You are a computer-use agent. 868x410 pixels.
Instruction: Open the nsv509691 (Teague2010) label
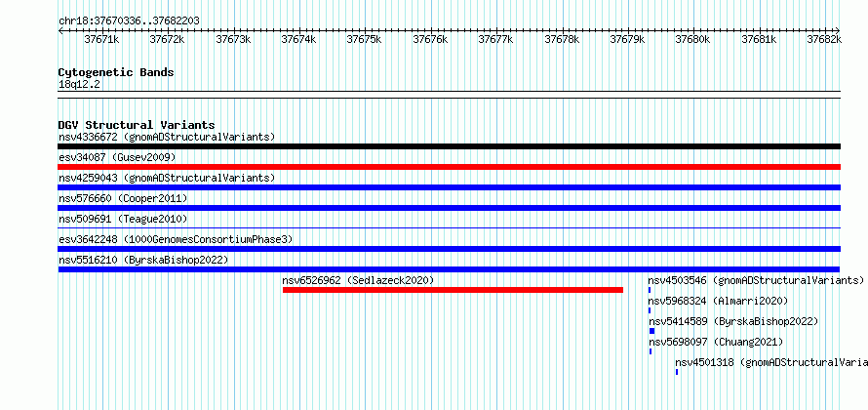(123, 219)
